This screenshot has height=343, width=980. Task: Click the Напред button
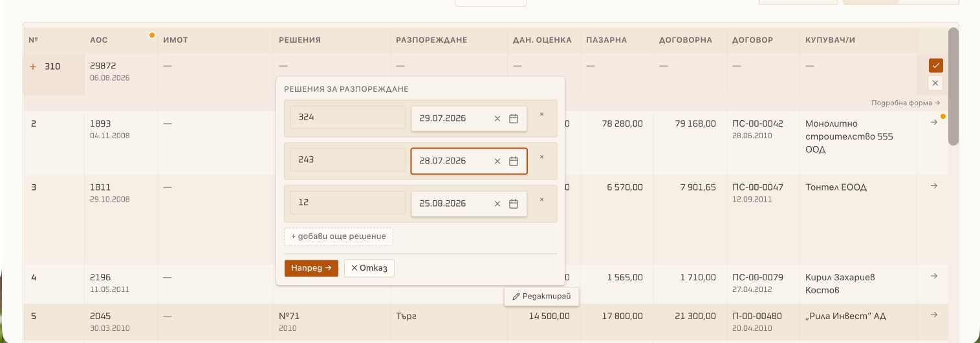311,268
